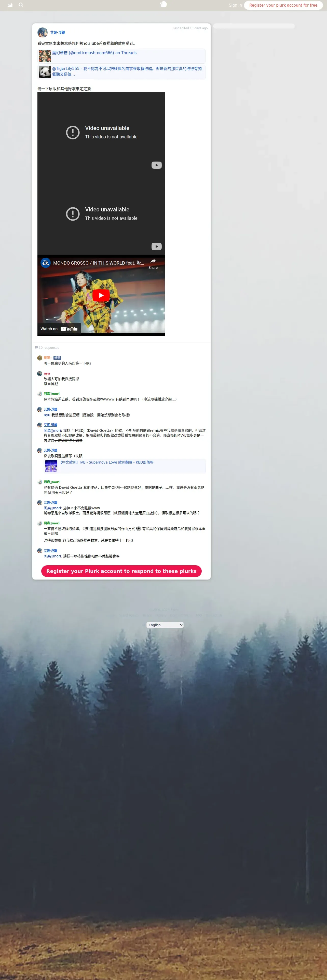Open author 艾妮·浮離's avatar at post top
This screenshot has width=327, height=980.
point(43,32)
